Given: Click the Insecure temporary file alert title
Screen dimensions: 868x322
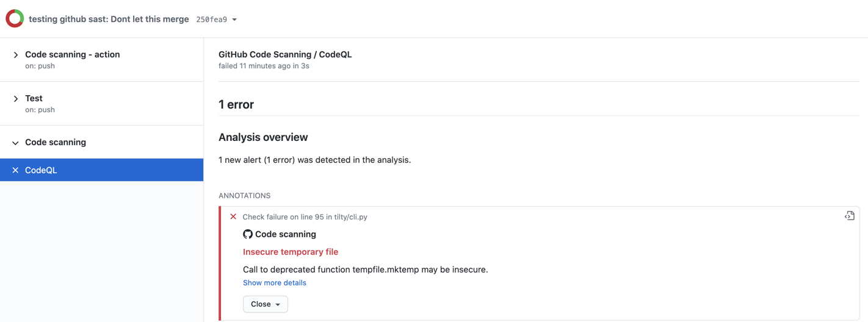Looking at the screenshot, I should pyautogui.click(x=291, y=252).
